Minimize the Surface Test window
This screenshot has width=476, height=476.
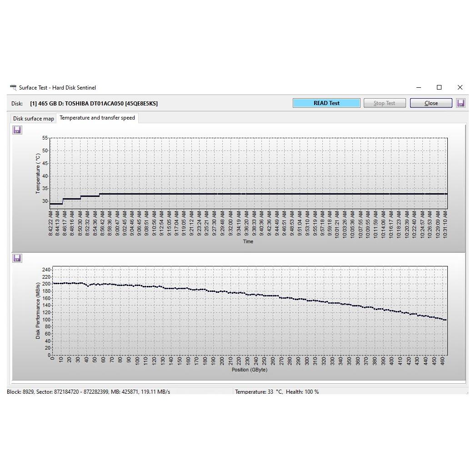(x=419, y=88)
